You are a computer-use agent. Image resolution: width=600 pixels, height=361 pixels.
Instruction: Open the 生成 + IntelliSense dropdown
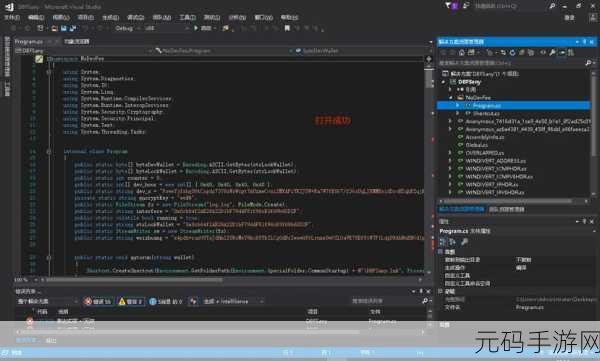click(x=233, y=302)
